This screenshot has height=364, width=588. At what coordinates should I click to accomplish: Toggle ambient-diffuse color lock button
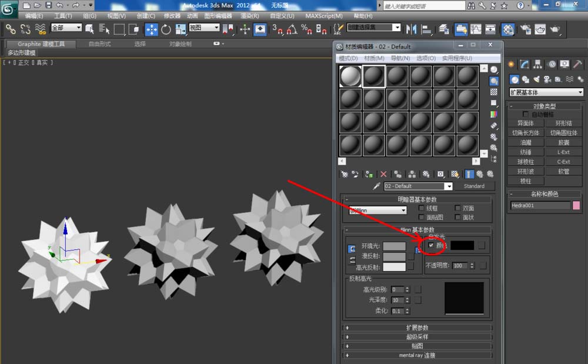(352, 249)
